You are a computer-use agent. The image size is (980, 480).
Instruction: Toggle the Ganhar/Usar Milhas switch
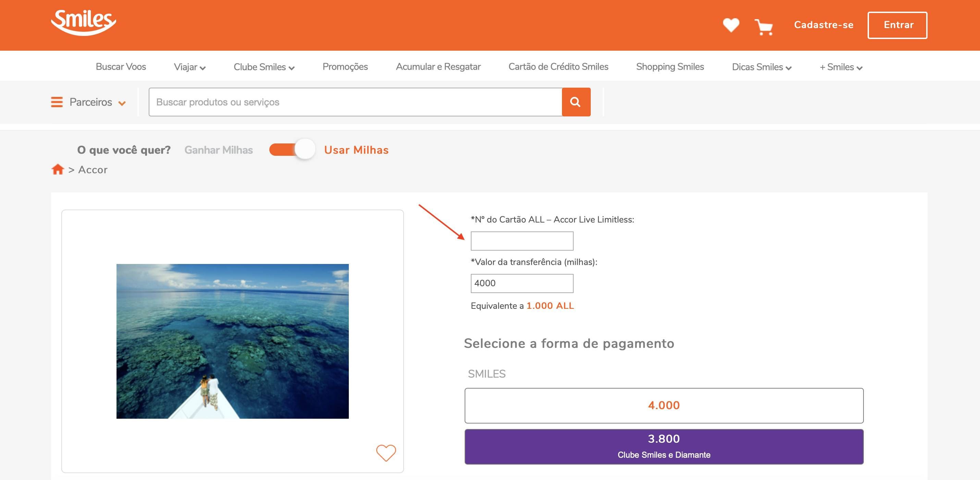click(x=292, y=149)
